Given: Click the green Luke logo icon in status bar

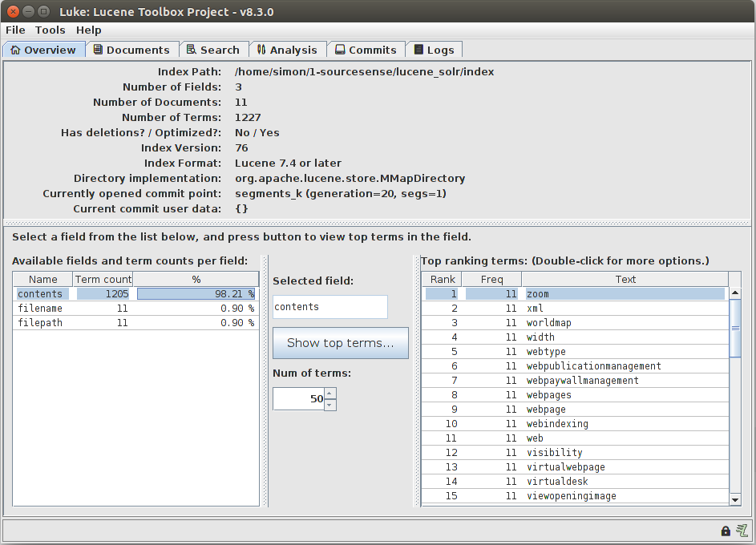Looking at the screenshot, I should coord(742,531).
